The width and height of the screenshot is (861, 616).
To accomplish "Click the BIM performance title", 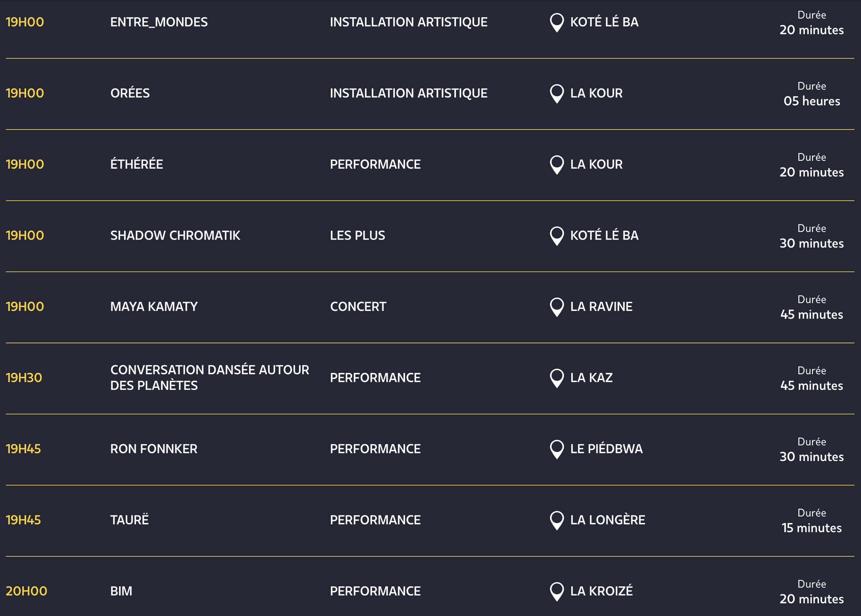I will tap(121, 591).
